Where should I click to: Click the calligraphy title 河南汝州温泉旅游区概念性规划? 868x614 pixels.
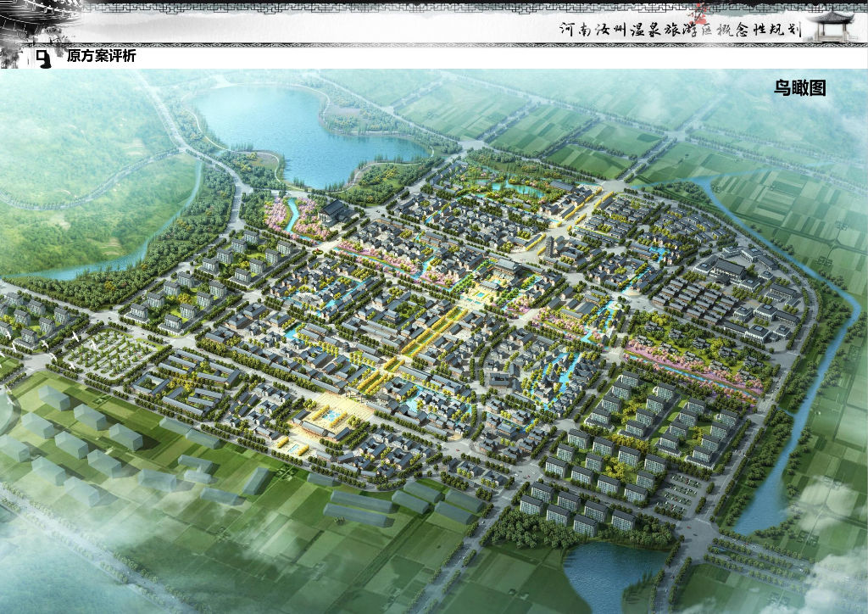pyautogui.click(x=678, y=29)
